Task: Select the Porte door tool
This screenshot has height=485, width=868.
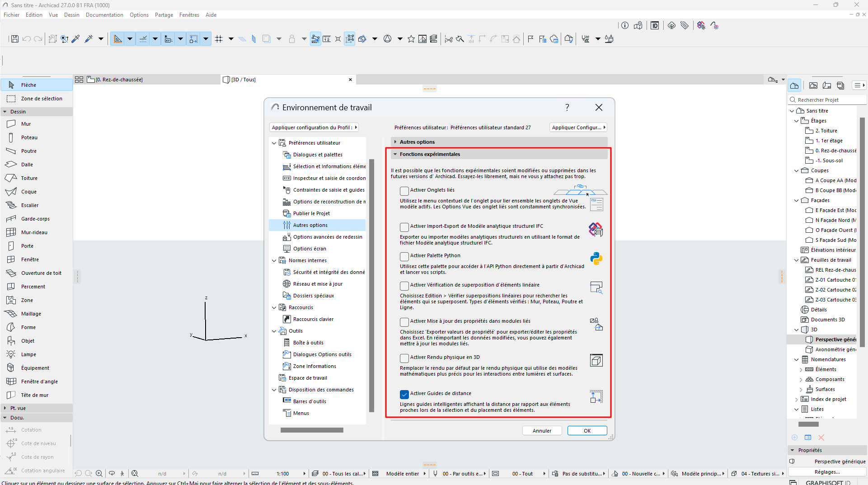Action: (27, 246)
